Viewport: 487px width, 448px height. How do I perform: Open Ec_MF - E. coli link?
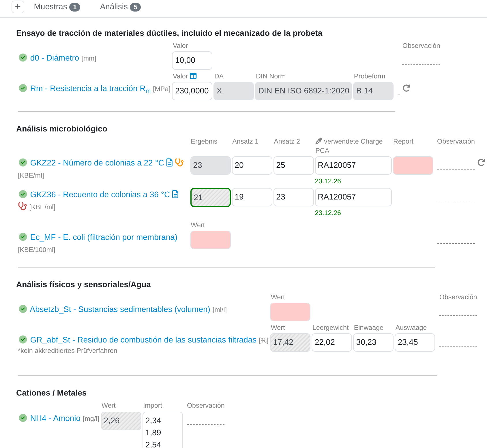(x=104, y=237)
